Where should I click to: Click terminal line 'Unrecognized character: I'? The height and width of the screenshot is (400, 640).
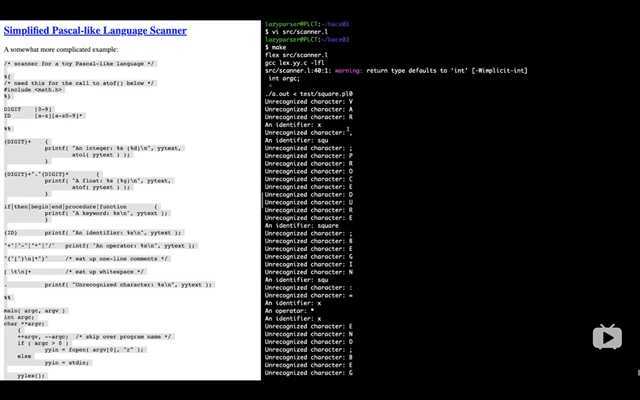click(309, 264)
